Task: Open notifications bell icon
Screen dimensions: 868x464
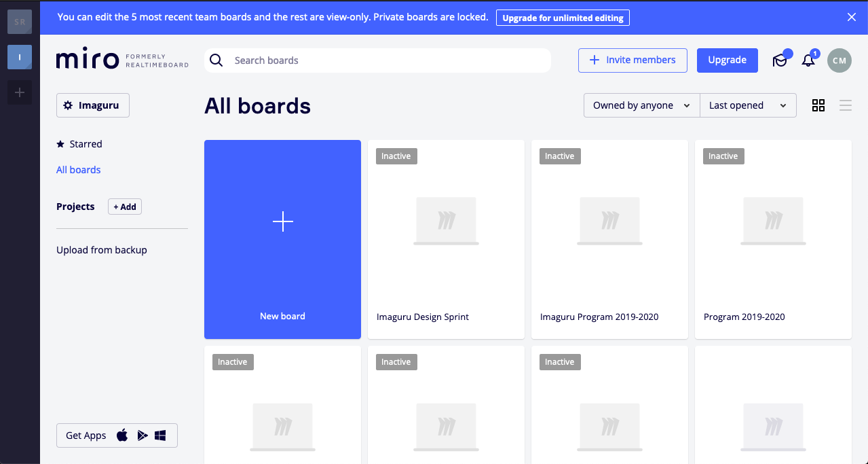Action: tap(808, 60)
